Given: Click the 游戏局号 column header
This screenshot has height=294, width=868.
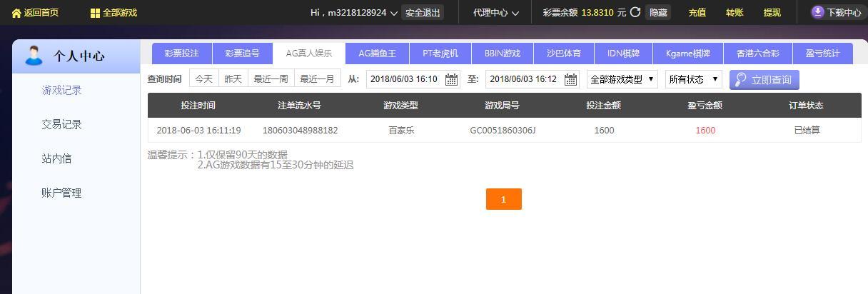Looking at the screenshot, I should pyautogui.click(x=502, y=106).
